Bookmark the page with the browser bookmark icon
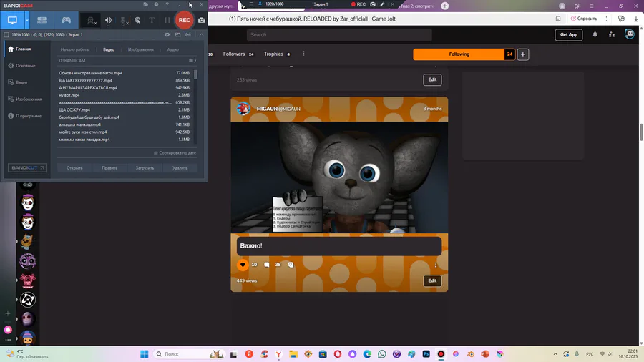 click(557, 19)
